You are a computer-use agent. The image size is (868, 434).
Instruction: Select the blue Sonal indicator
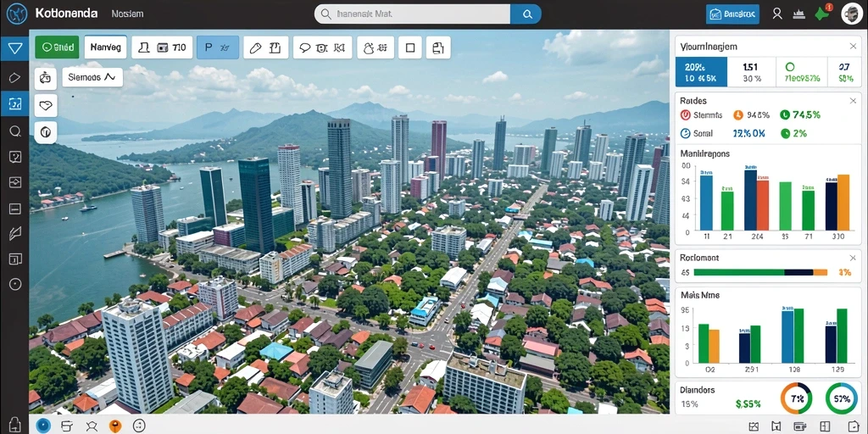697,133
